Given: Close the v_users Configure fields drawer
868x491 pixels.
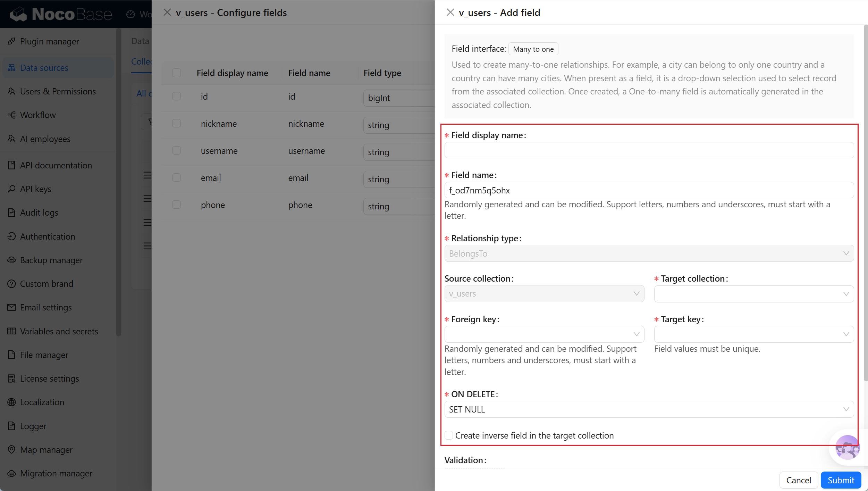Looking at the screenshot, I should click(167, 13).
